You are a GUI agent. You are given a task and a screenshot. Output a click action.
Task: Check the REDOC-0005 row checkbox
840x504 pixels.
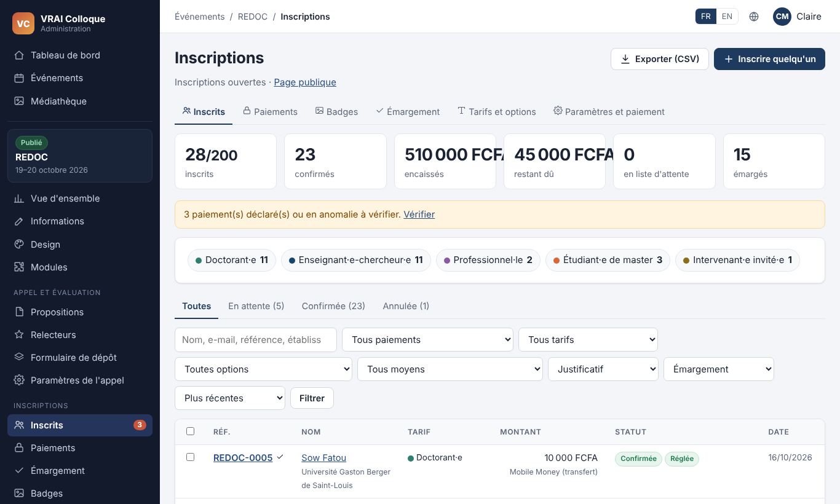190,457
